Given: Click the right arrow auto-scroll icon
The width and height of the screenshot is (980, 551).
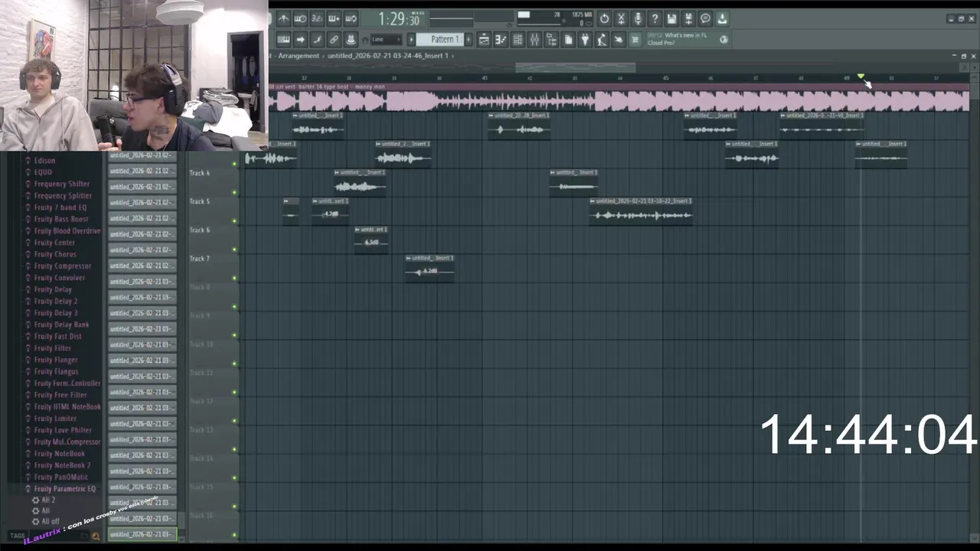Looking at the screenshot, I should (x=300, y=39).
